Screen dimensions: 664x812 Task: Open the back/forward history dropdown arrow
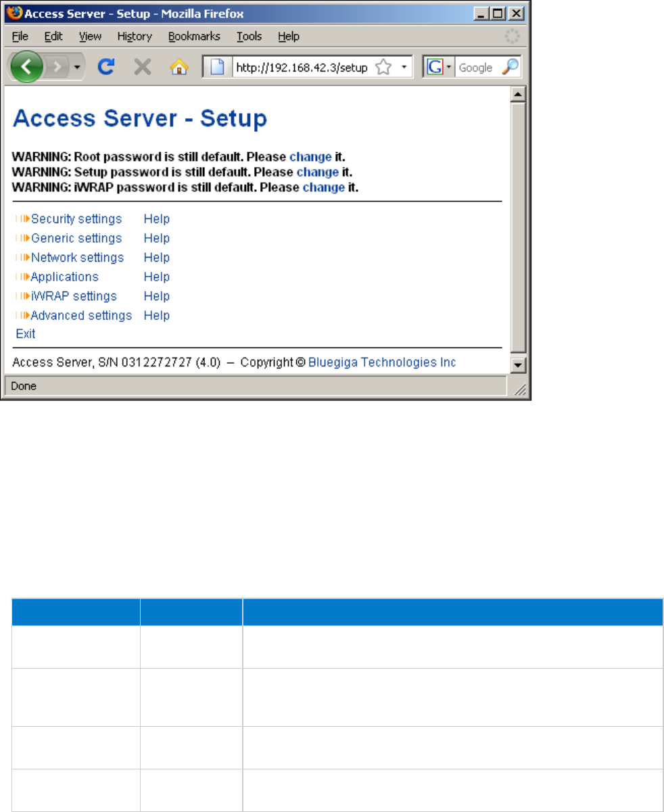pyautogui.click(x=77, y=68)
